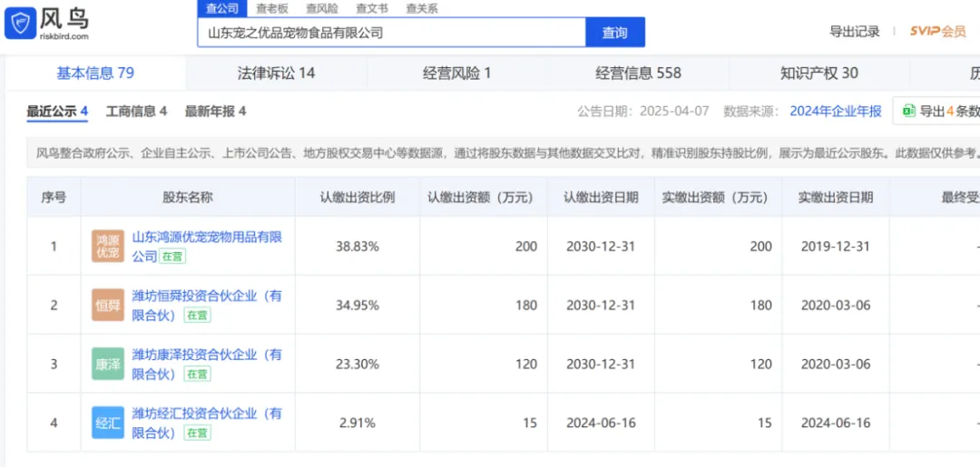Click the 股东名称 column header
980x468 pixels.
click(x=188, y=198)
